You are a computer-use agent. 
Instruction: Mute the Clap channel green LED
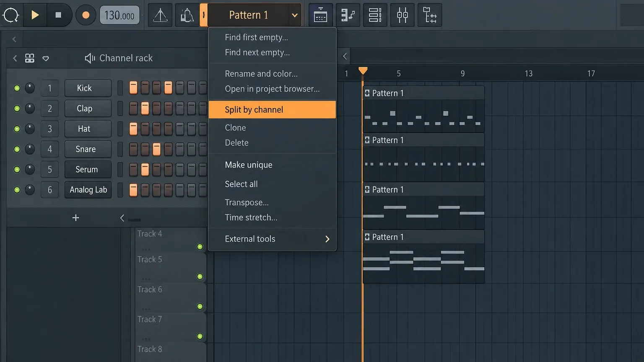(17, 109)
